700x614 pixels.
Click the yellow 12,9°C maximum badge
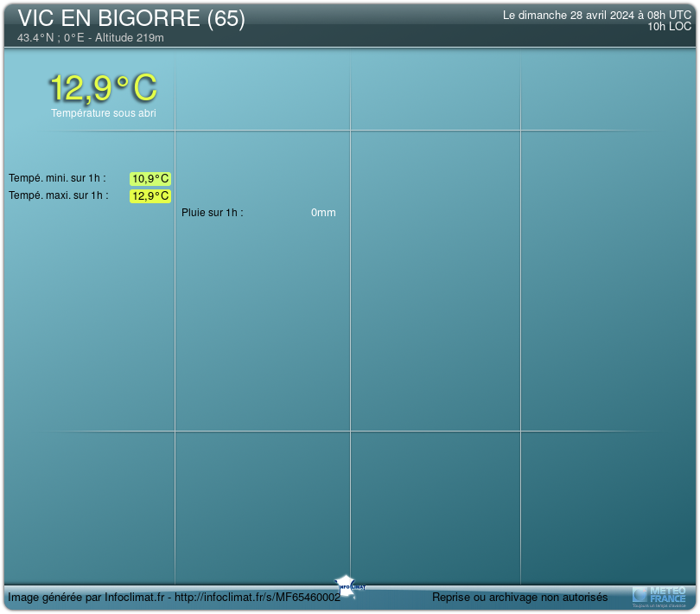[150, 196]
